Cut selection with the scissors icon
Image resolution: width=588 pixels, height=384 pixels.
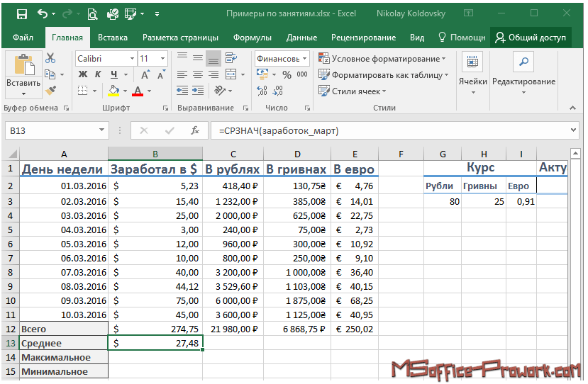tap(50, 58)
